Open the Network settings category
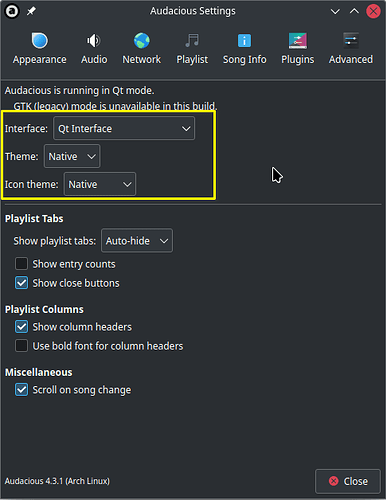The width and height of the screenshot is (386, 500). point(142,49)
